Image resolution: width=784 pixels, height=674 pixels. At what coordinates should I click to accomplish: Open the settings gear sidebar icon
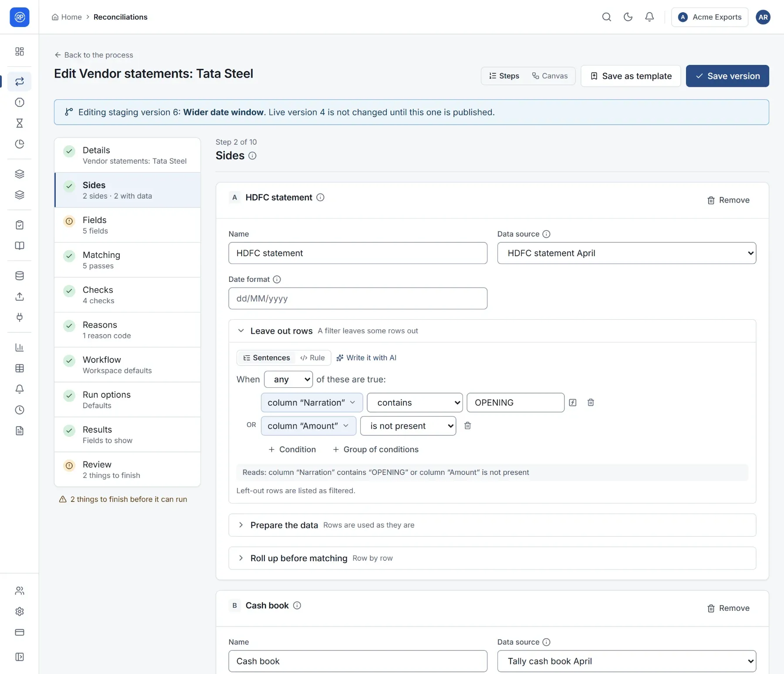pyautogui.click(x=20, y=611)
